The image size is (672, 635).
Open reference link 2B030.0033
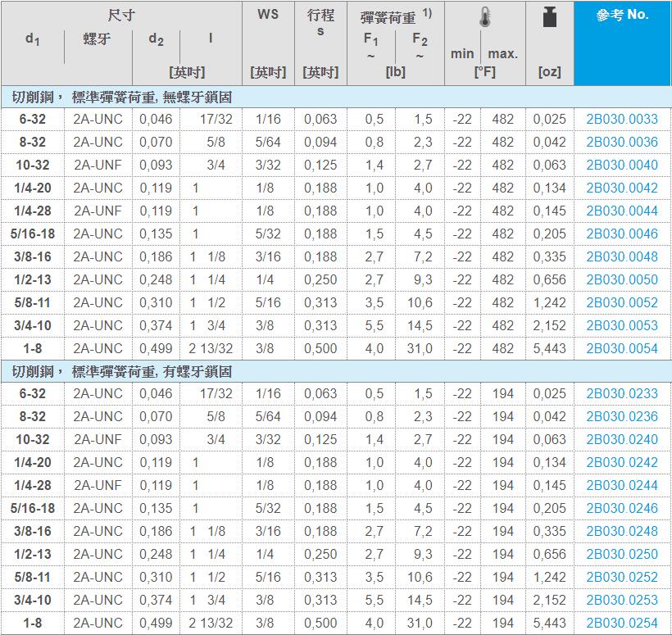622,119
